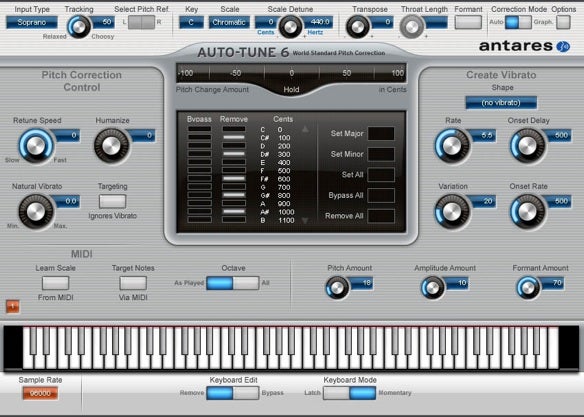Click the Set Minor button
This screenshot has height=417, width=584.
381,154
